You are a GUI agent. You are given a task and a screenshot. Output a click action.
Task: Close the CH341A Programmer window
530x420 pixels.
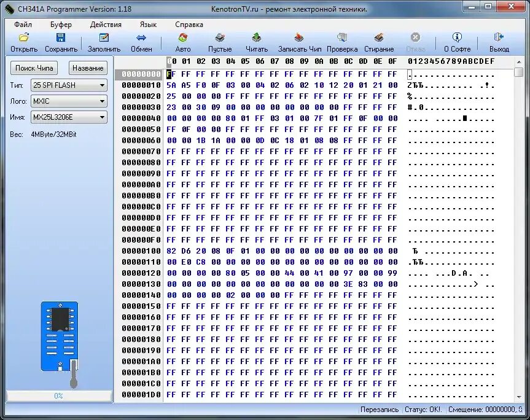511,6
